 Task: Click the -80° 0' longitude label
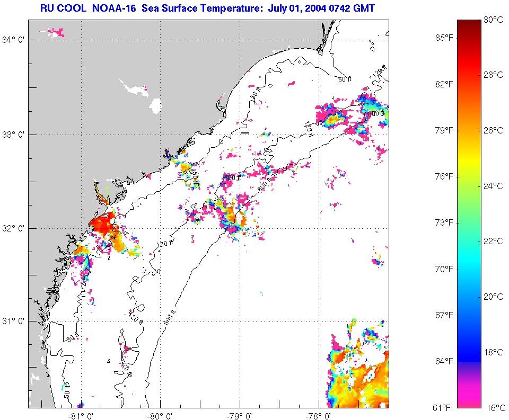click(x=160, y=415)
